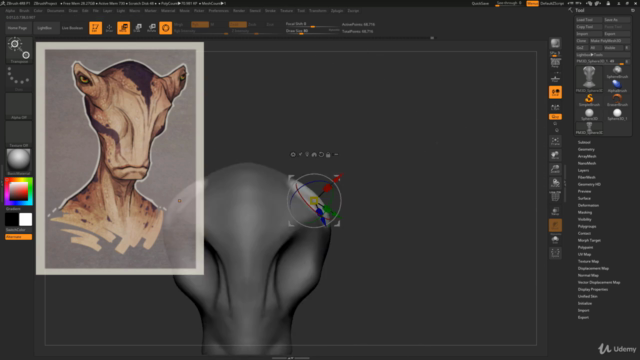
Task: Open the Document menu
Action: point(56,11)
